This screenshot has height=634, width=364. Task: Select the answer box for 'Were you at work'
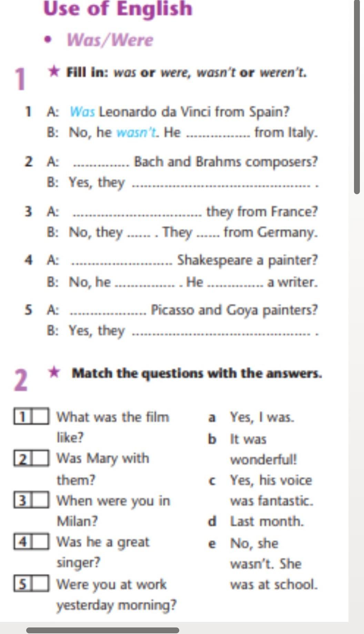click(40, 584)
